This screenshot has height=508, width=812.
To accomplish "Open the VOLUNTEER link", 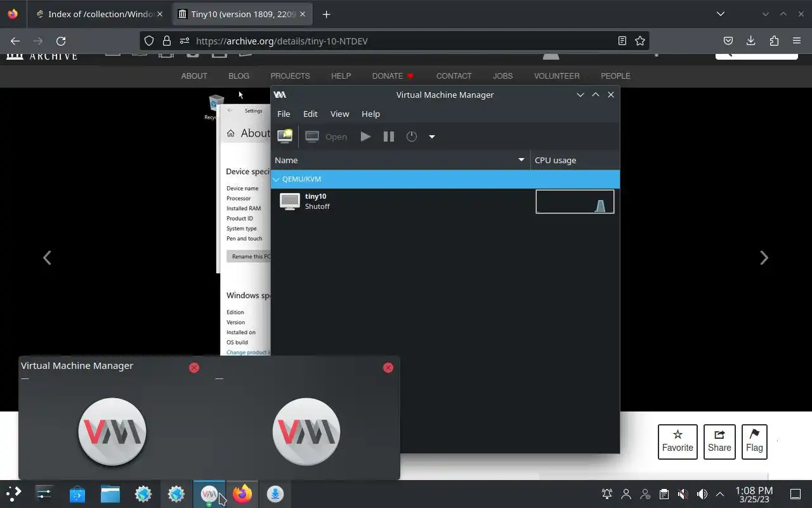I will point(556,76).
